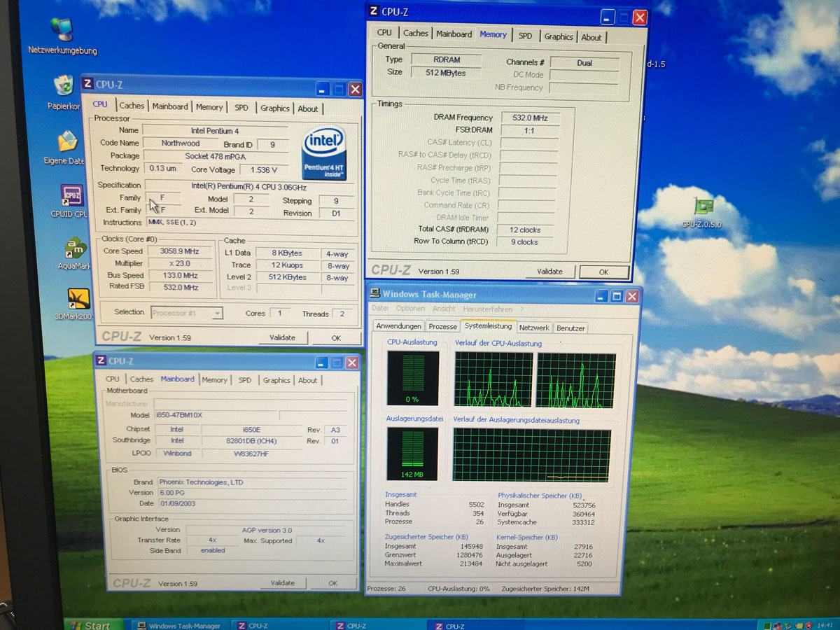Click the Channels # field Dual
The image size is (840, 630).
[584, 62]
